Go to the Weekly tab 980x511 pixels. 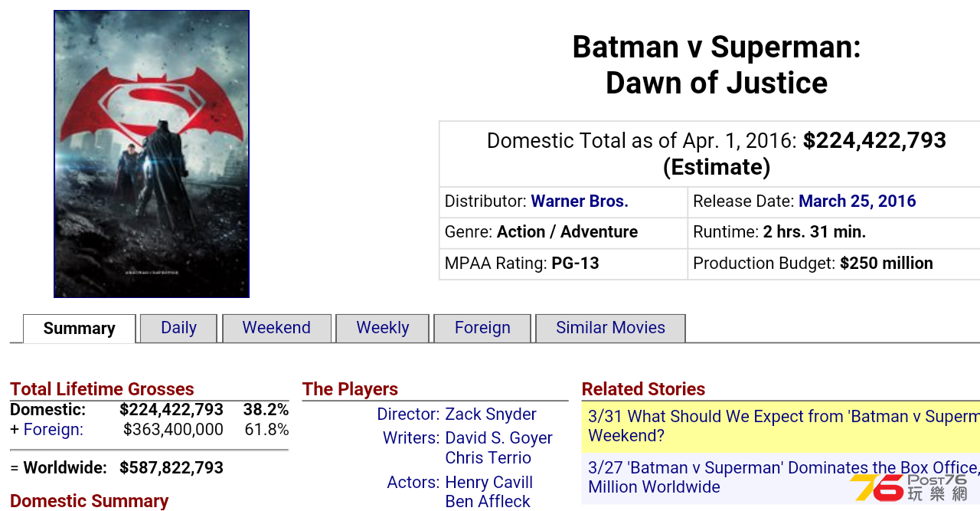(383, 328)
